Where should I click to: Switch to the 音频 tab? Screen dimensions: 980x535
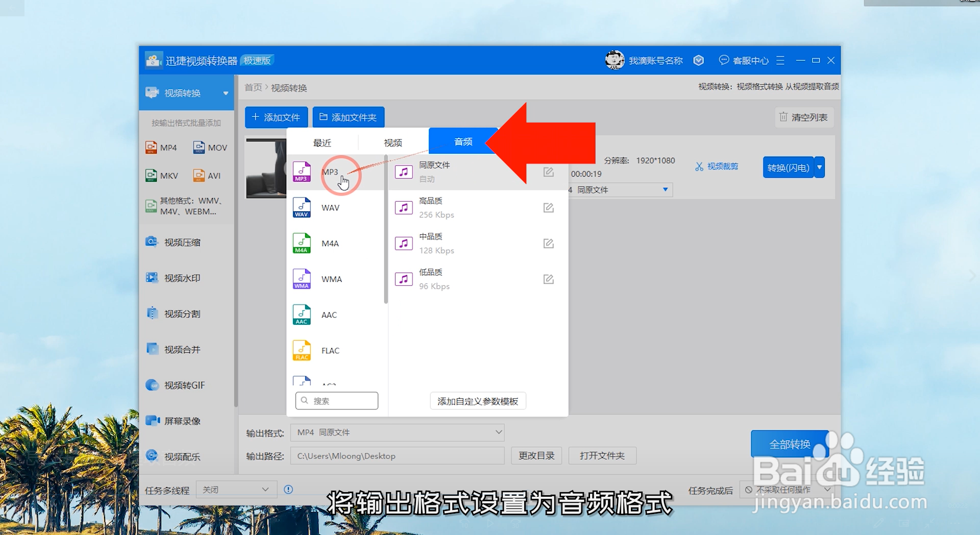point(463,141)
